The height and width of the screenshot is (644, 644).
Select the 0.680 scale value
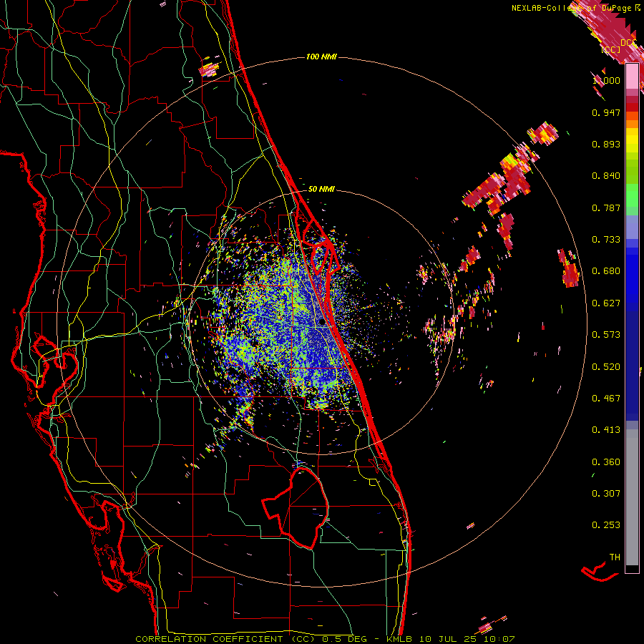(606, 271)
